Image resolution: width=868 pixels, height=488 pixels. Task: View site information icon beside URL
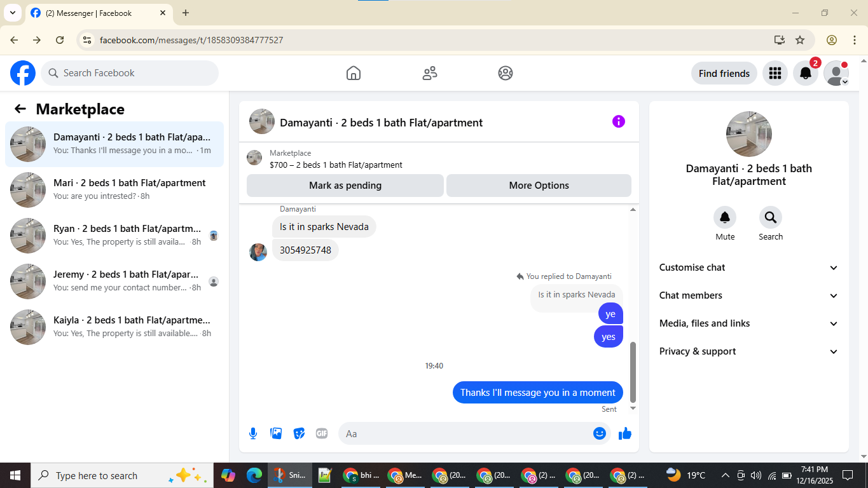pos(88,40)
